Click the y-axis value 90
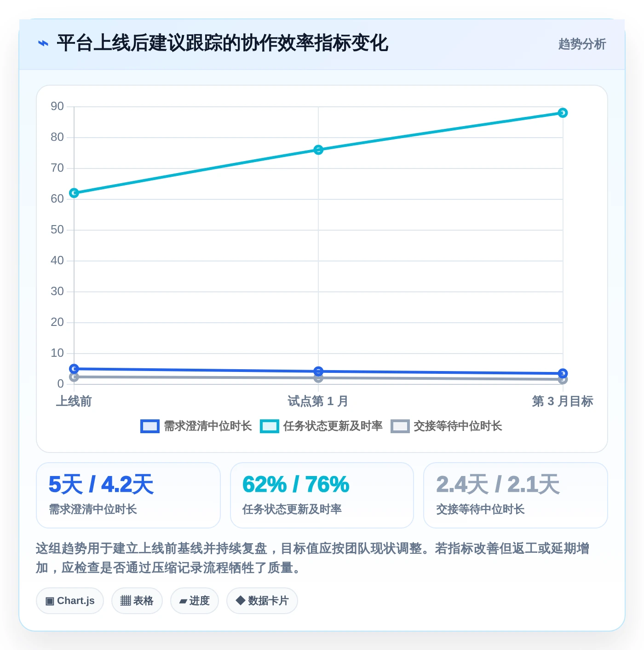 click(x=57, y=106)
